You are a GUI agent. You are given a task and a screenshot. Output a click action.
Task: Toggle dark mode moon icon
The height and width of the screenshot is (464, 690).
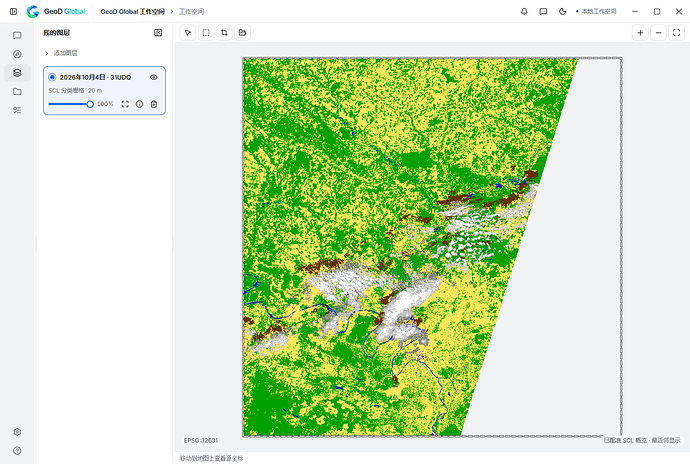coord(562,11)
